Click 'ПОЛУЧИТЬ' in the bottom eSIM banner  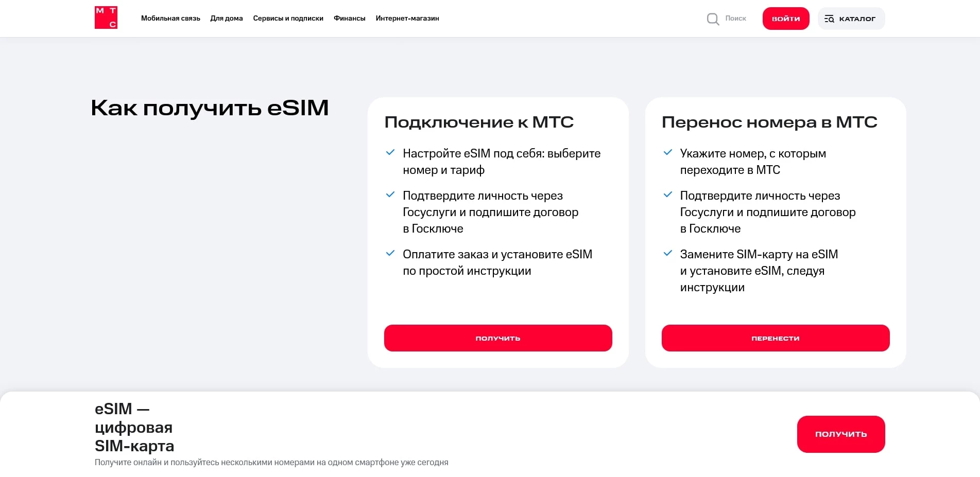[x=840, y=434]
